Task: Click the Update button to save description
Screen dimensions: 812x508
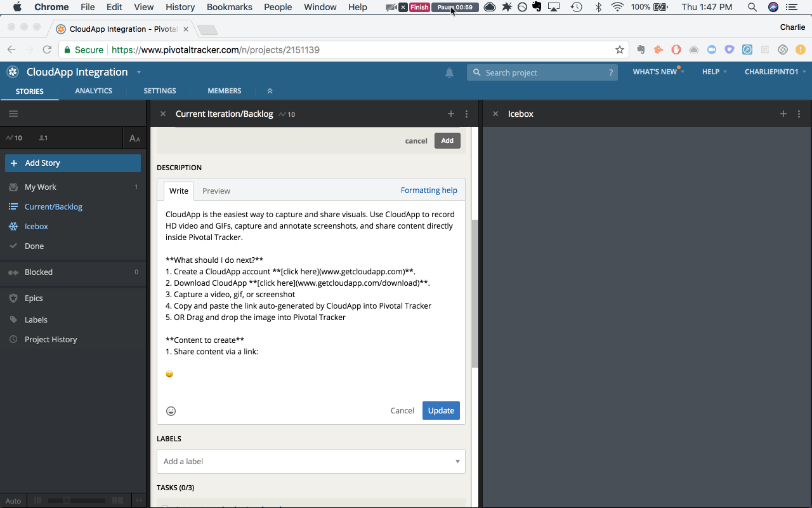Action: (x=441, y=410)
